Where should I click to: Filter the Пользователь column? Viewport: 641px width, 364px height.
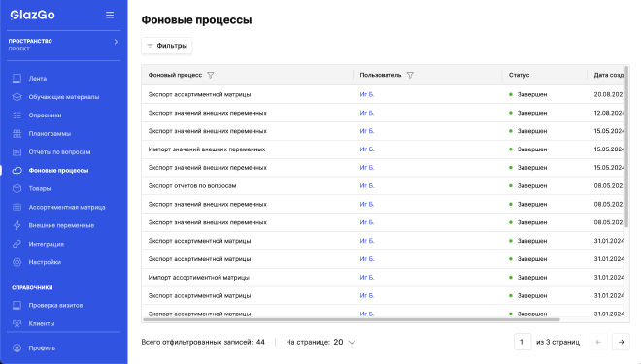point(410,75)
